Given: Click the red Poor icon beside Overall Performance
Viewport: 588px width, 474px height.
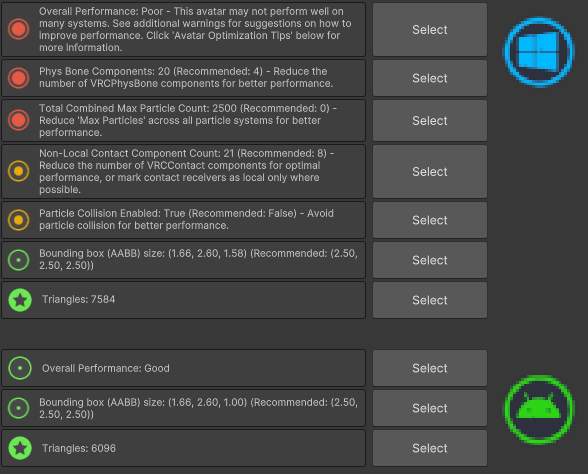Looking at the screenshot, I should tap(18, 29).
